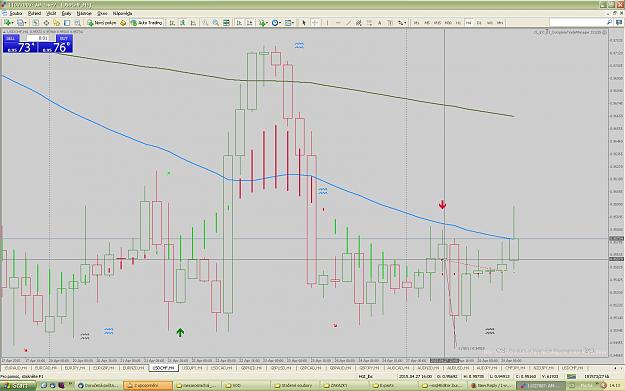Open the Vložit menu

pyautogui.click(x=51, y=13)
